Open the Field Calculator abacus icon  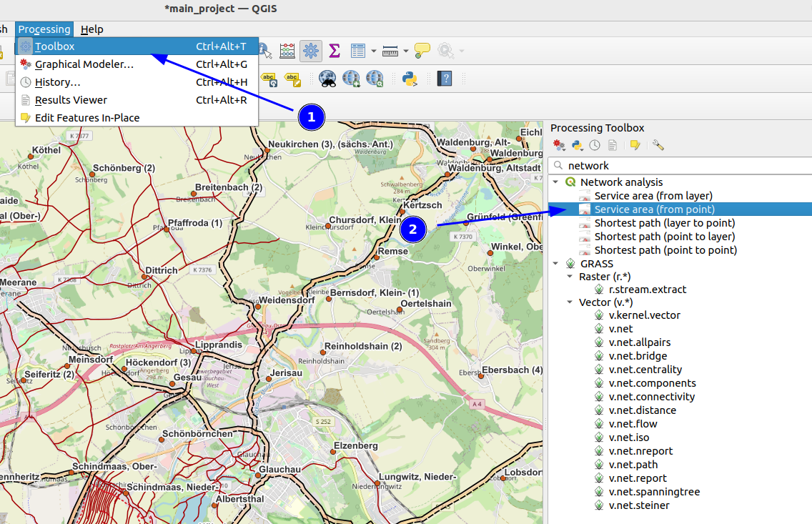pyautogui.click(x=287, y=51)
